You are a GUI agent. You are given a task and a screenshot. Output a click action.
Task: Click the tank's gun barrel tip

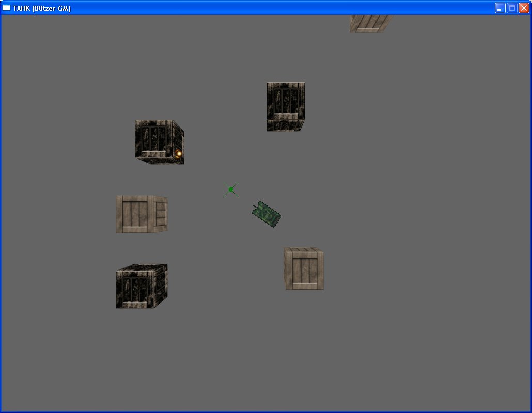(x=254, y=205)
